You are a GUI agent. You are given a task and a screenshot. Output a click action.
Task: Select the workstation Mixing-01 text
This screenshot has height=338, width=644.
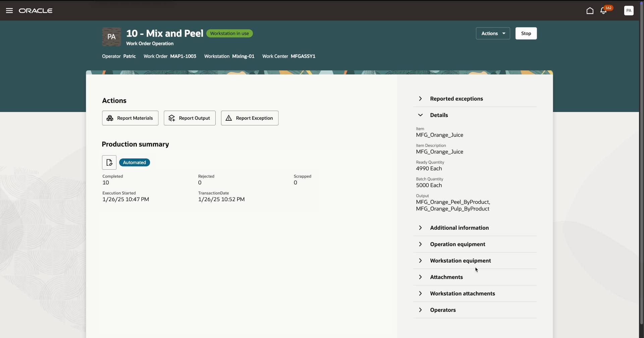click(244, 56)
